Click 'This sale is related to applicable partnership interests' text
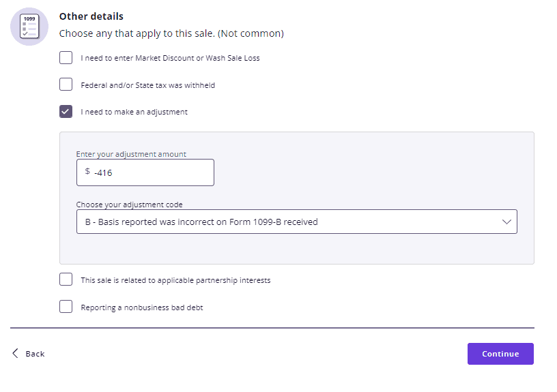 click(175, 280)
